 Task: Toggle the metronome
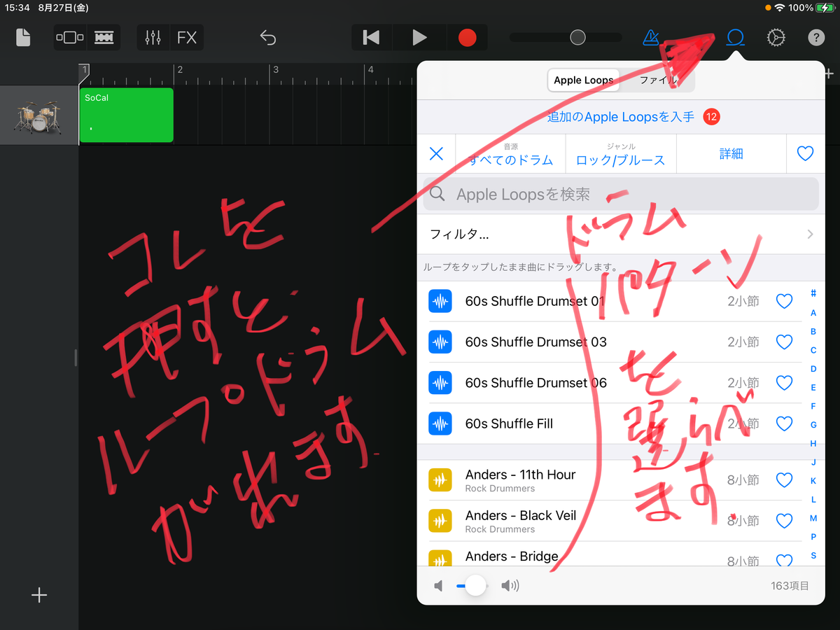(x=651, y=37)
